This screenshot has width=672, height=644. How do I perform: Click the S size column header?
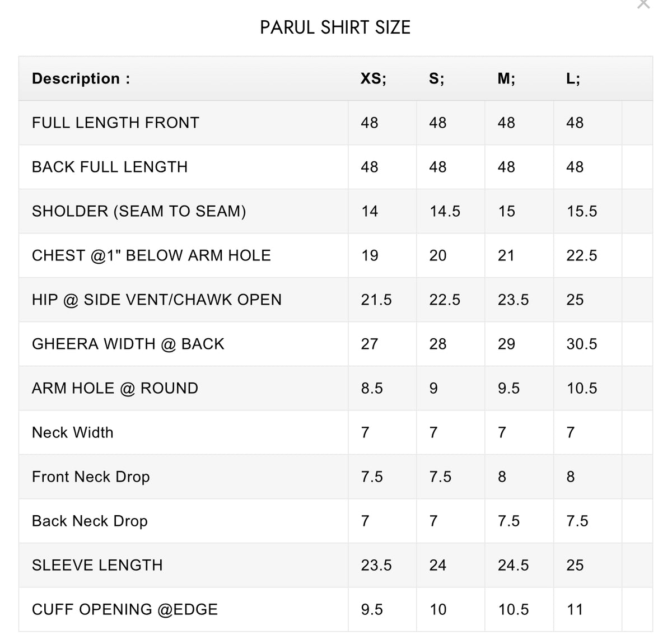click(x=437, y=78)
